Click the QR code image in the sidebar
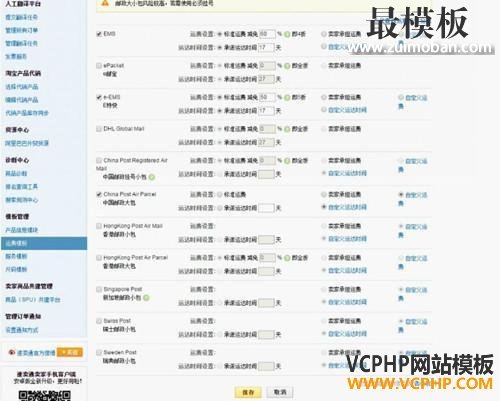Screen dimensions: 500x401 45,395
